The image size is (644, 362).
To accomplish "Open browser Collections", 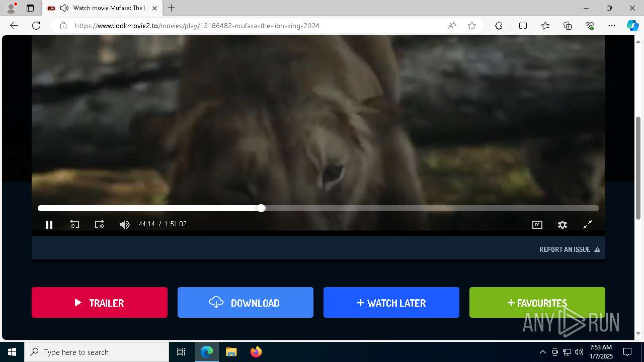I will [568, 26].
